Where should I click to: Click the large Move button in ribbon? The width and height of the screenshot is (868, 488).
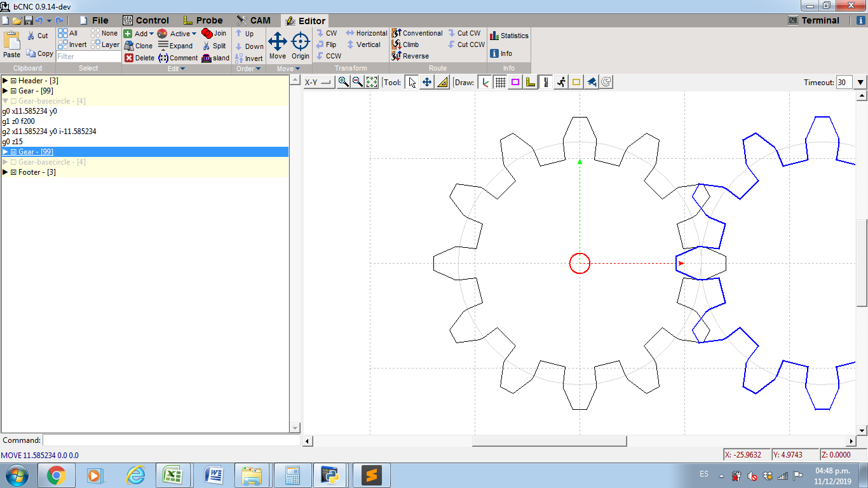coord(278,46)
